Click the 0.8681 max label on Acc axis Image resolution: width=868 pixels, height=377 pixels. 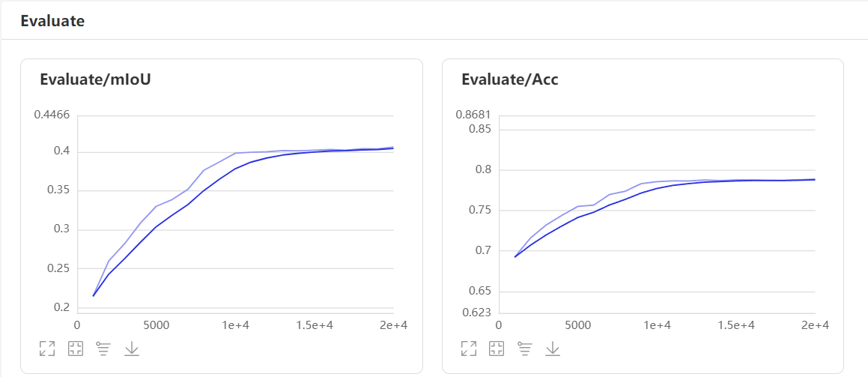[x=473, y=115]
